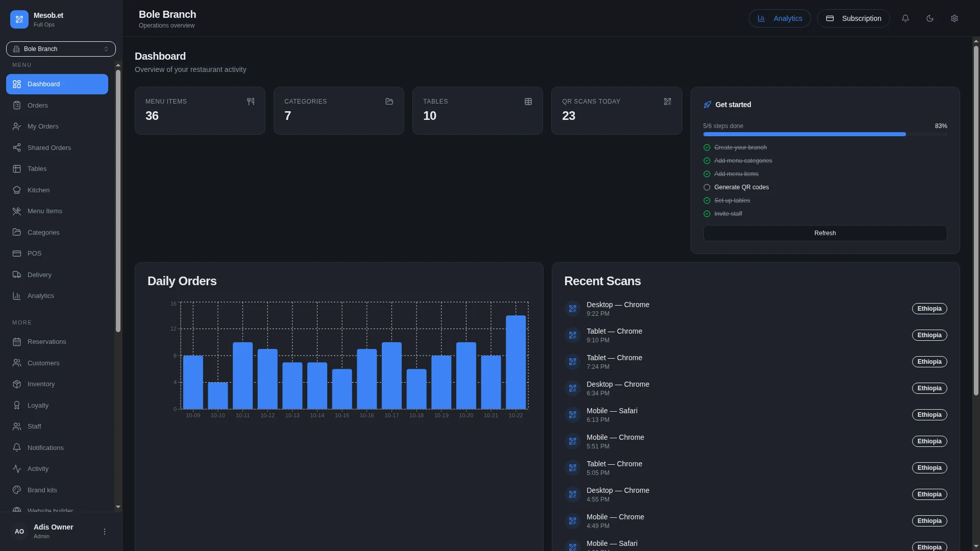
Task: Click the 10-10 bar in Daily Orders
Action: 218,396
